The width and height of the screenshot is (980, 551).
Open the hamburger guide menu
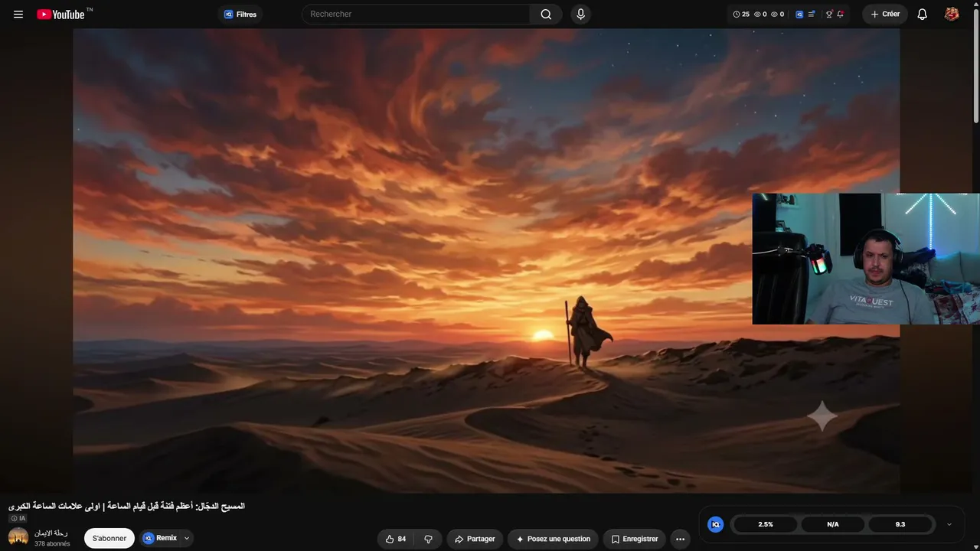click(x=18, y=15)
